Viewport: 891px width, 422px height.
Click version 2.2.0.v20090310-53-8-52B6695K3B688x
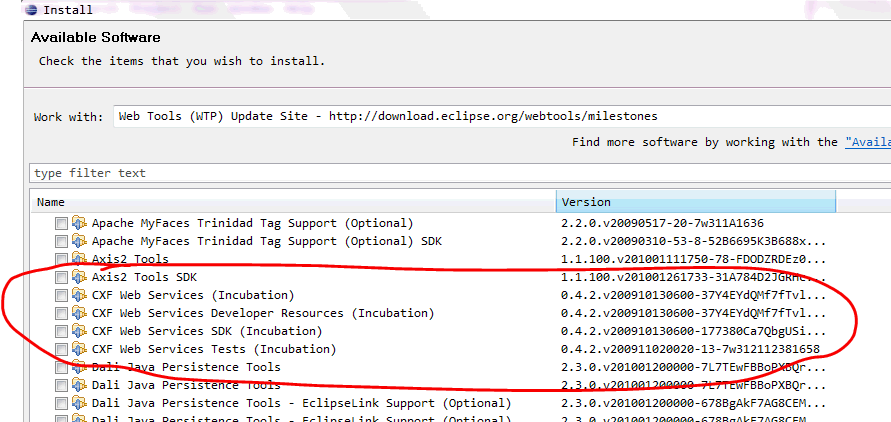coord(693,241)
